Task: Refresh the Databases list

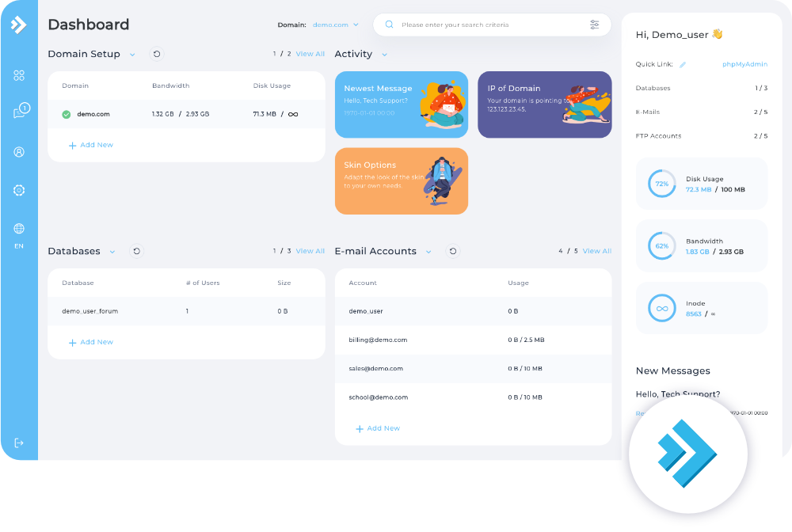Action: (x=136, y=251)
